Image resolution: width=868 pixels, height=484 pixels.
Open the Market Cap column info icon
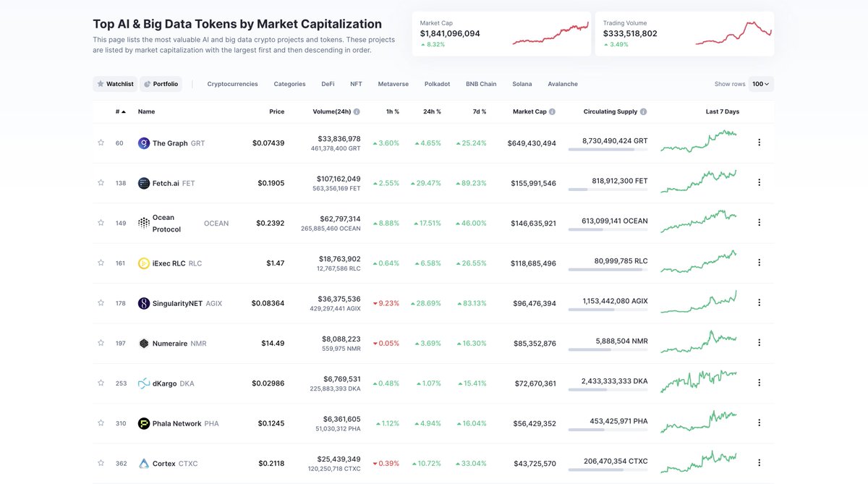552,112
